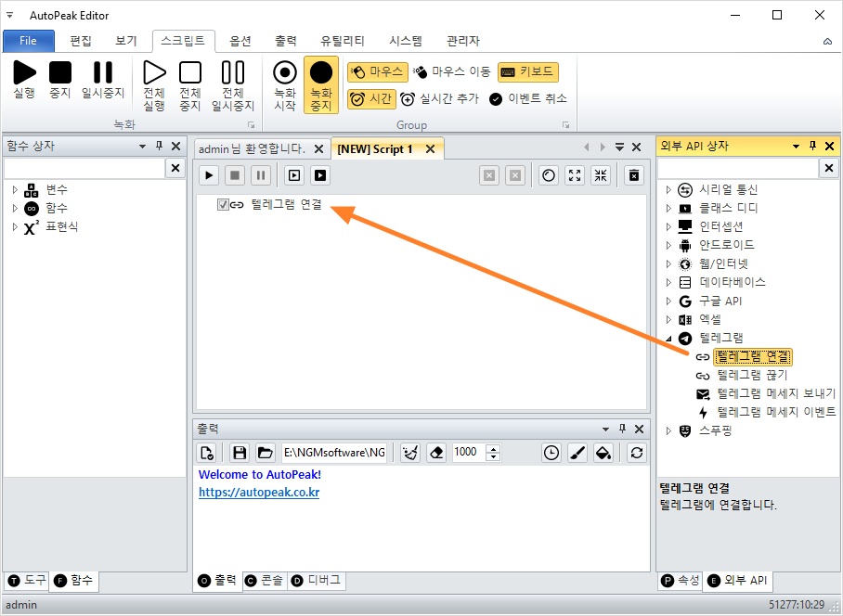The image size is (843, 616).
Task: Click the refresh icon in 출력 toolbar
Action: click(x=637, y=453)
